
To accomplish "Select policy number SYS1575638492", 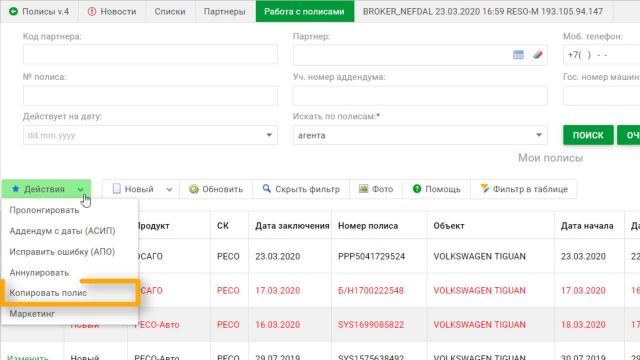I will point(371,357).
